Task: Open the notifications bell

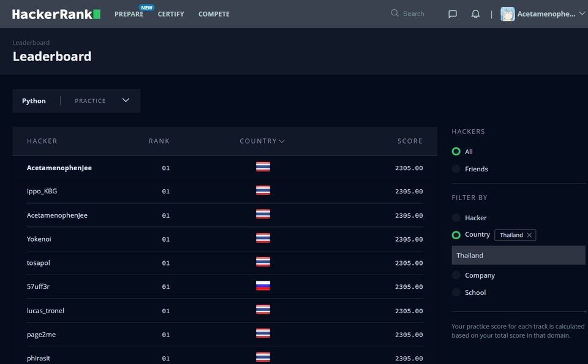Action: pos(475,14)
